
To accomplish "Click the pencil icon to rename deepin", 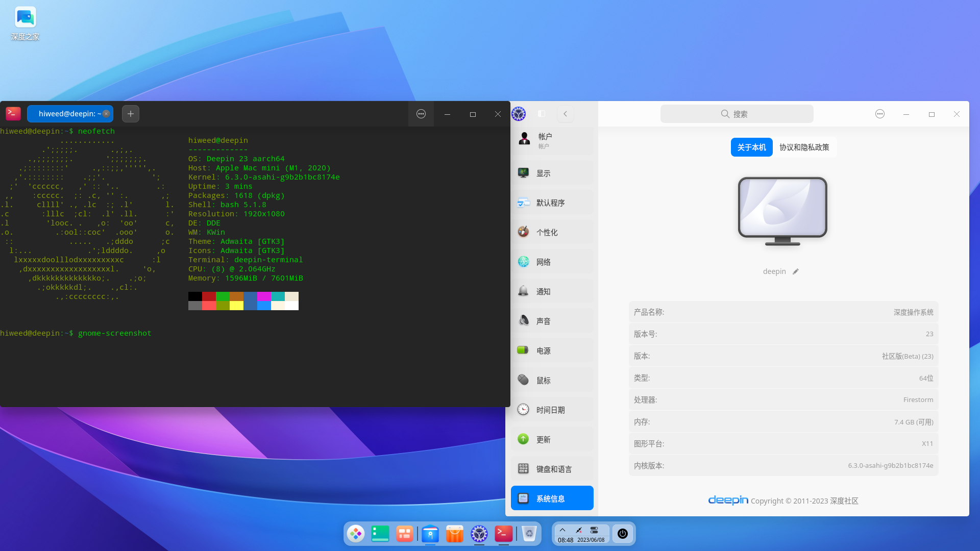I will [796, 272].
